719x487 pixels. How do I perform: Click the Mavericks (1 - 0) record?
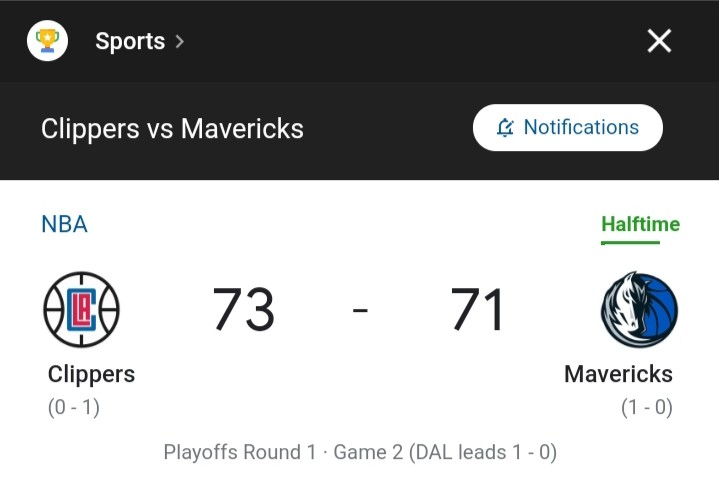click(647, 407)
